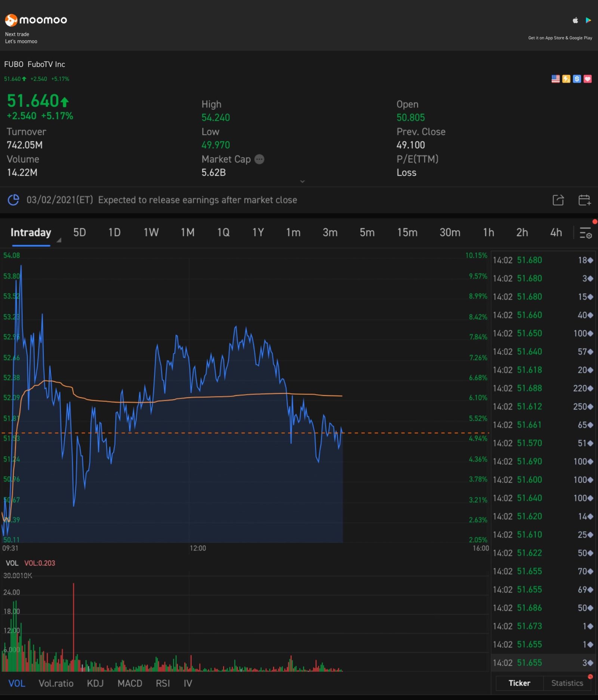The width and height of the screenshot is (598, 700).
Task: Switch to the 1Y chart
Action: (258, 232)
